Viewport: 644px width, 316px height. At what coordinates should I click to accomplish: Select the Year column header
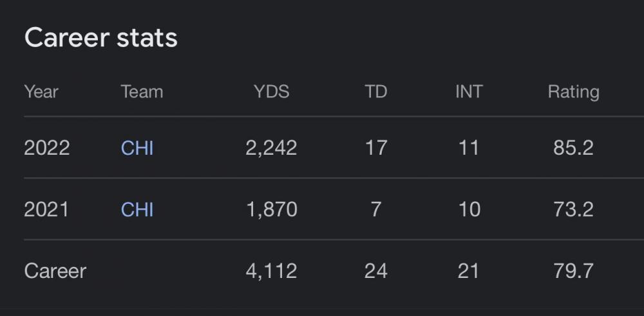41,92
